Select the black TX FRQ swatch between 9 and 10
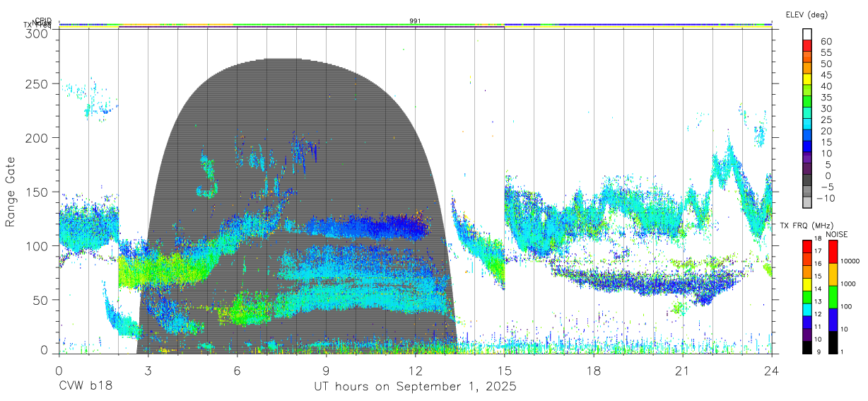This screenshot has height=401, width=868. [807, 346]
